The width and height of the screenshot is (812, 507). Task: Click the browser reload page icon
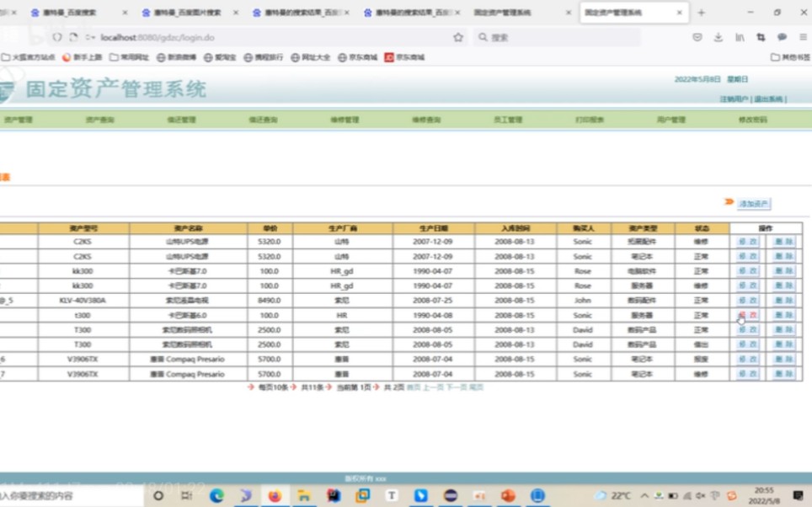pyautogui.click(x=73, y=37)
